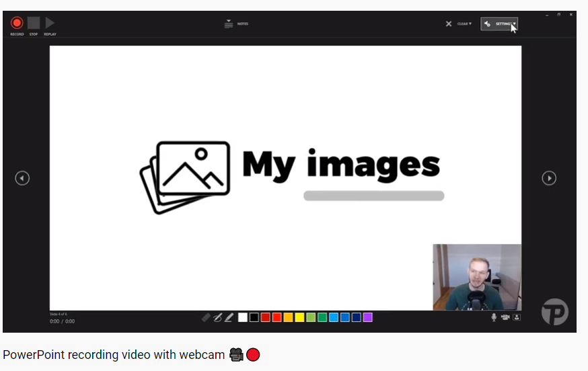The height and width of the screenshot is (371, 588).
Task: Toggle the Notes panel
Action: [x=236, y=24]
